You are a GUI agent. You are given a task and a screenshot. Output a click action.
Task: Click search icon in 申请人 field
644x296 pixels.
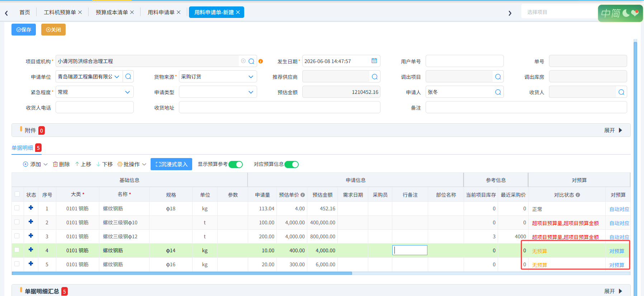498,92
